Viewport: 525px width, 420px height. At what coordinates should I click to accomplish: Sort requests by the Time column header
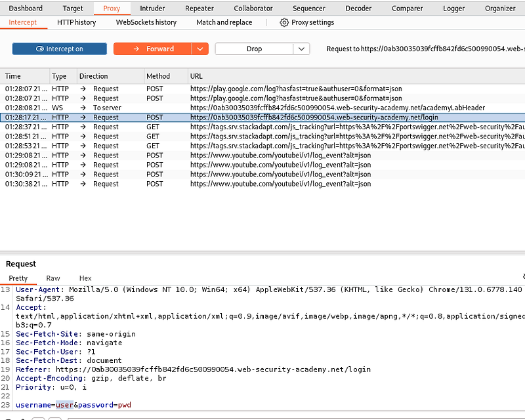click(13, 75)
